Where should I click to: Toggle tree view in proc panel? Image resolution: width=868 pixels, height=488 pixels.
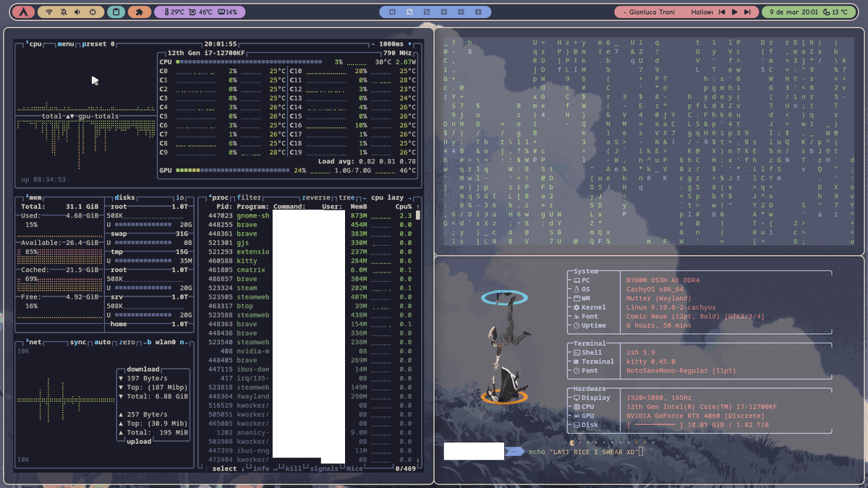point(346,197)
